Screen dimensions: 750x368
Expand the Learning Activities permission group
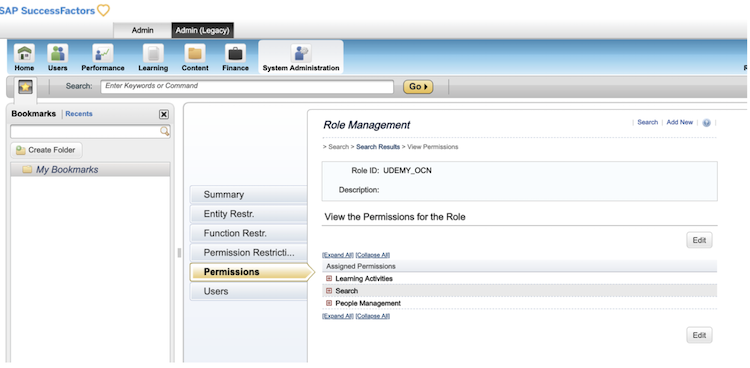329,279
